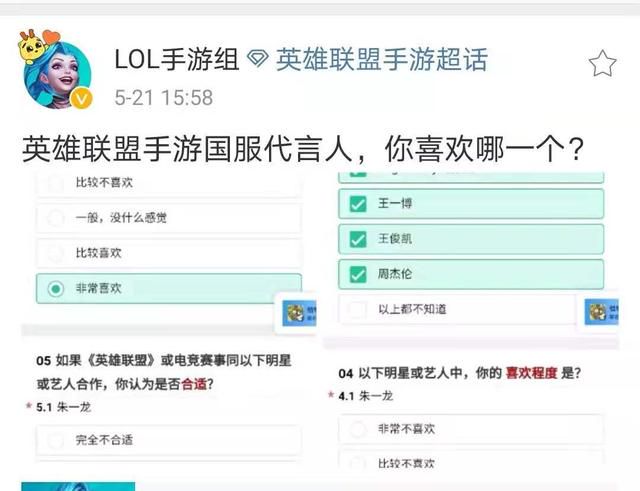Viewport: 640px width, 491px height.
Task: Select 完全不合适 under 5.1 朱一龙
Action: (169, 440)
